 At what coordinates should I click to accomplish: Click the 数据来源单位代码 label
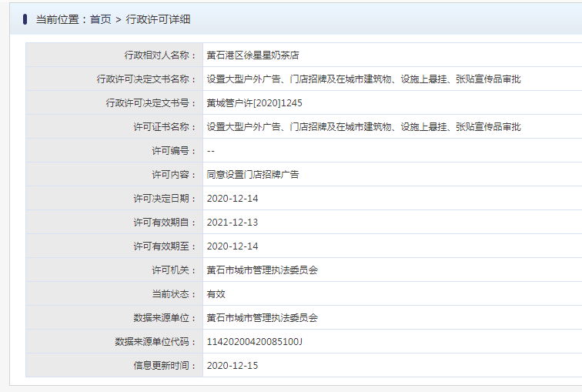point(156,342)
